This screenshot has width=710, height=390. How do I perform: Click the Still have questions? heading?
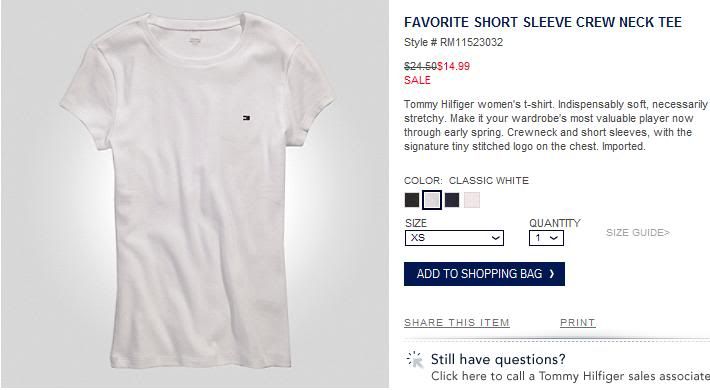(498, 359)
